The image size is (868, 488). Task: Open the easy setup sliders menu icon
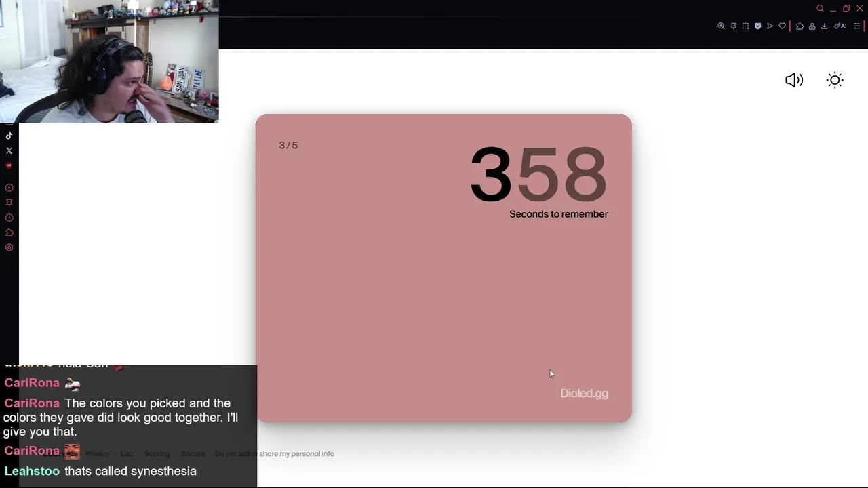click(x=856, y=26)
